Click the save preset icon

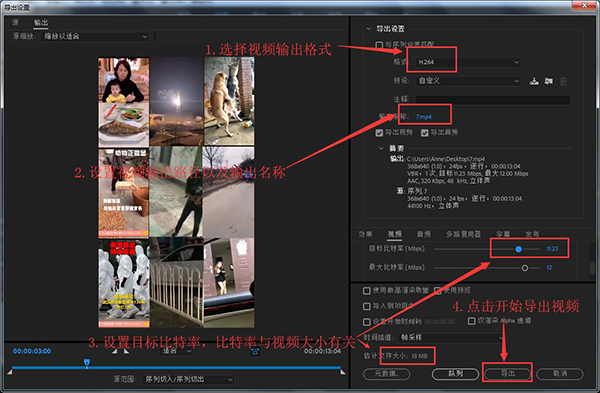(x=534, y=81)
